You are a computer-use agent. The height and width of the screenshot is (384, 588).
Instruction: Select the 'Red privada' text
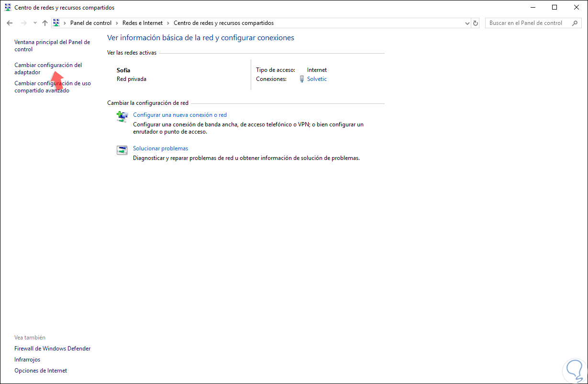click(x=132, y=79)
